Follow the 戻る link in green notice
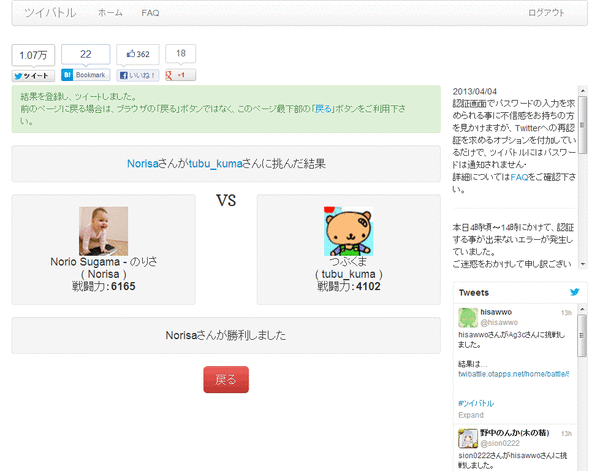600x471 pixels. [323, 109]
